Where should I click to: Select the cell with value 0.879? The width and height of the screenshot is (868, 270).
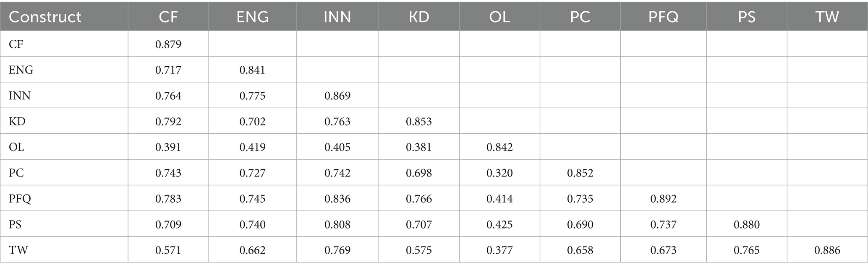point(168,44)
